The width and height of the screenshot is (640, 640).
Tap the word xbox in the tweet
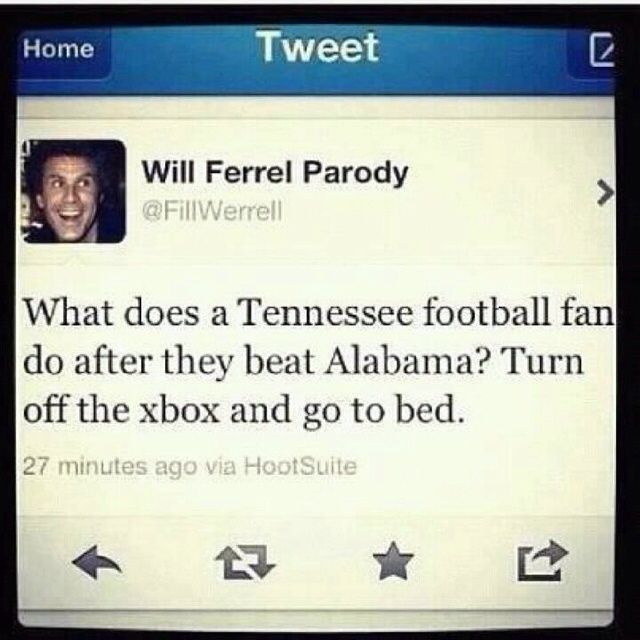click(179, 410)
